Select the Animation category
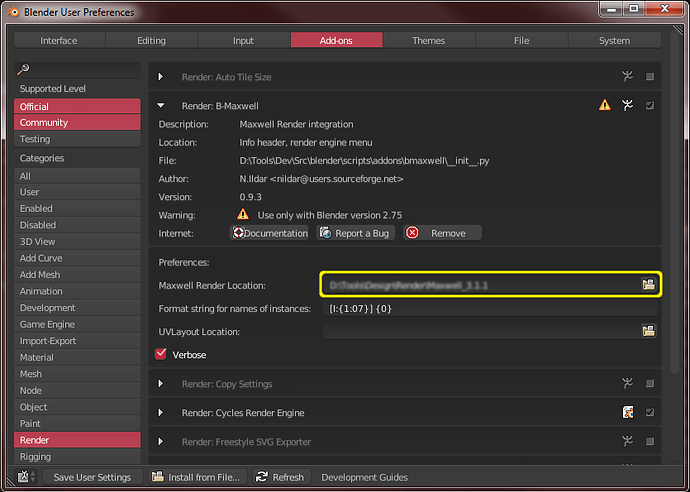Viewport: 690px width, 492px height. pyautogui.click(x=77, y=291)
